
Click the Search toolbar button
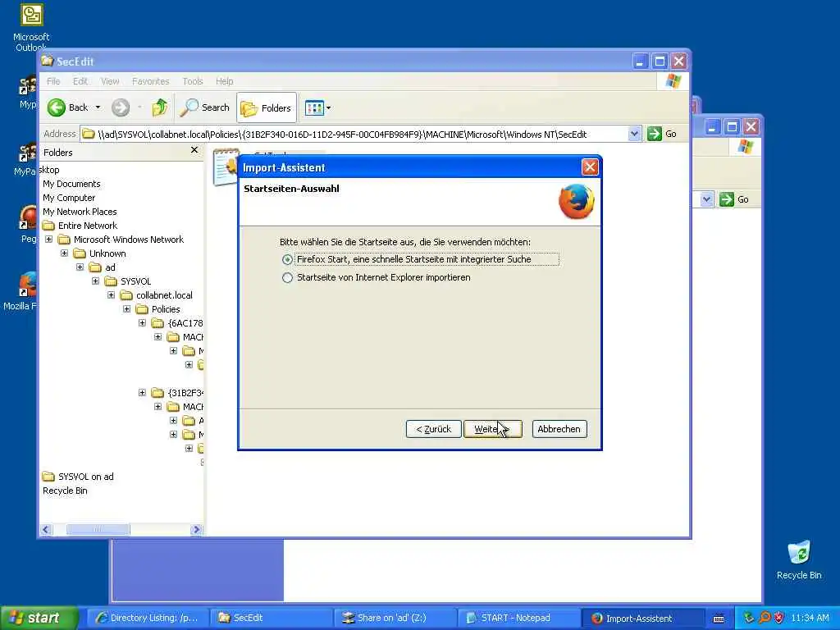point(204,107)
